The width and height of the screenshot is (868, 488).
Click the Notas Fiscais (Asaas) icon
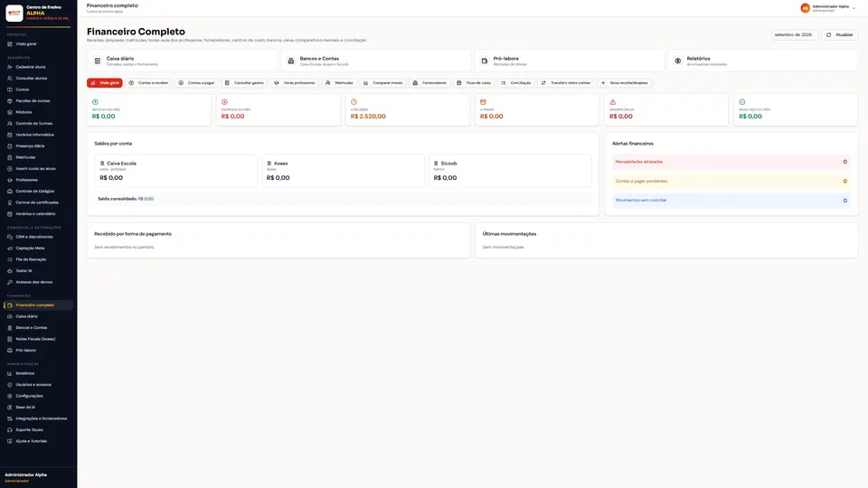[x=9, y=339]
